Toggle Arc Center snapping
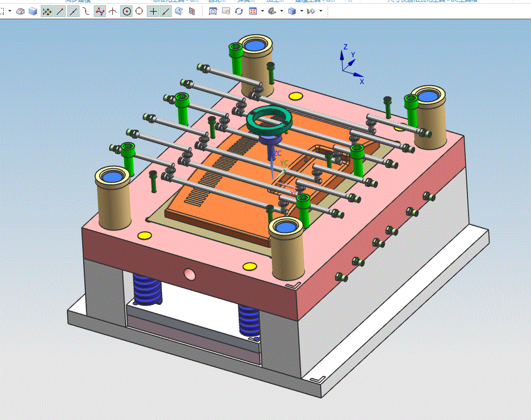This screenshot has width=531, height=420. tap(126, 12)
